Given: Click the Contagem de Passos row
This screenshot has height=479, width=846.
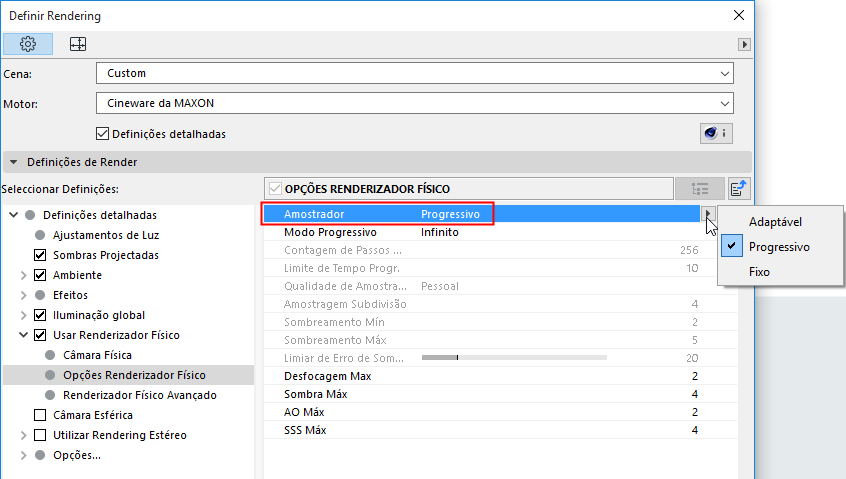Looking at the screenshot, I should click(x=500, y=250).
